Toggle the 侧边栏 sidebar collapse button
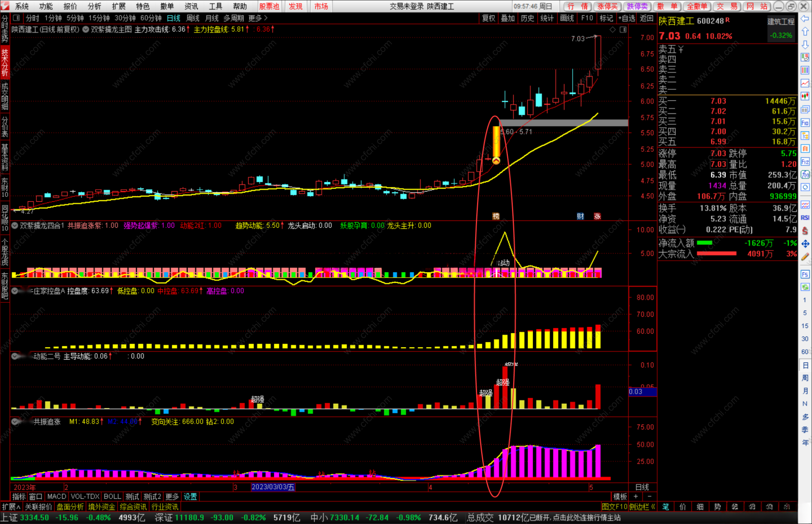 tap(642, 507)
